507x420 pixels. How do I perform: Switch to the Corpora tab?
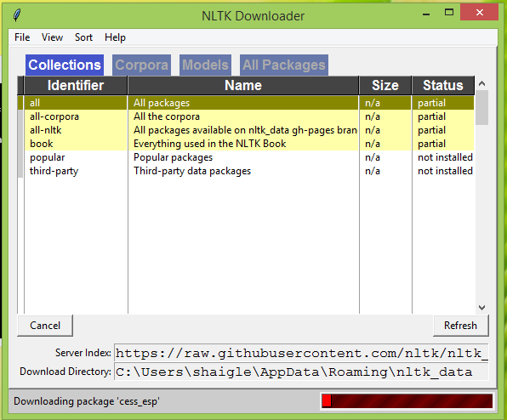point(141,65)
